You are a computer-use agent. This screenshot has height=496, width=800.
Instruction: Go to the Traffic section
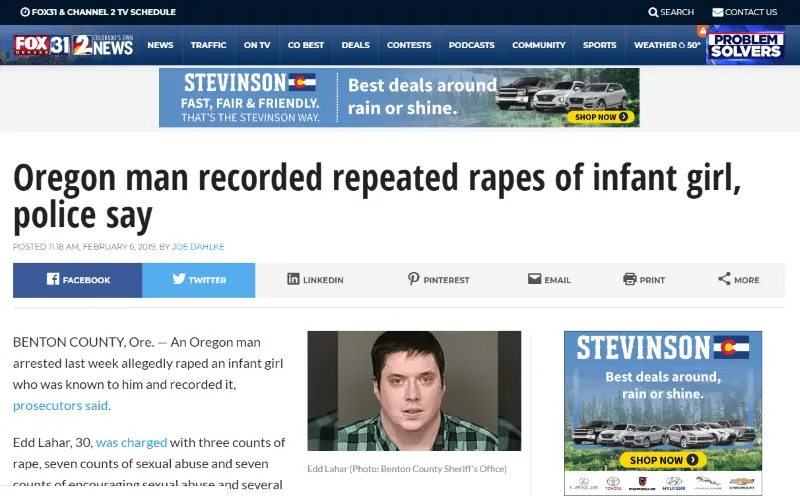click(208, 45)
